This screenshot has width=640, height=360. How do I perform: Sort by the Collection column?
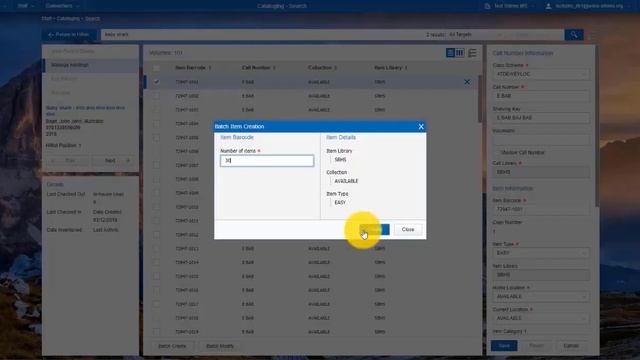coord(322,68)
